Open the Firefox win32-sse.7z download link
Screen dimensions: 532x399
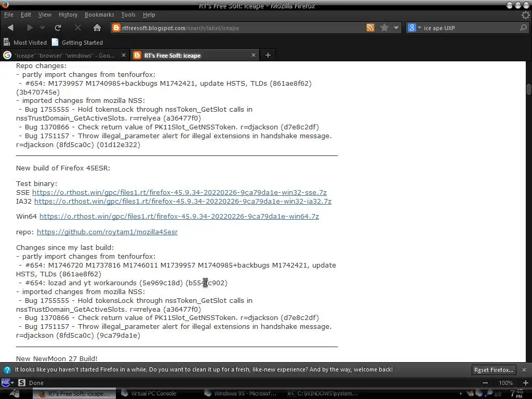point(179,192)
